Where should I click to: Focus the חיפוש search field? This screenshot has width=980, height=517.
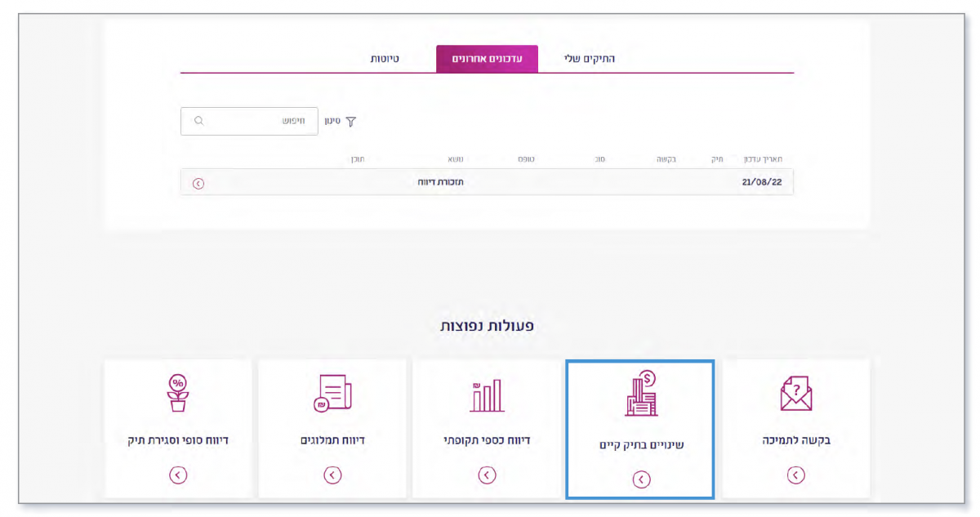pyautogui.click(x=257, y=121)
